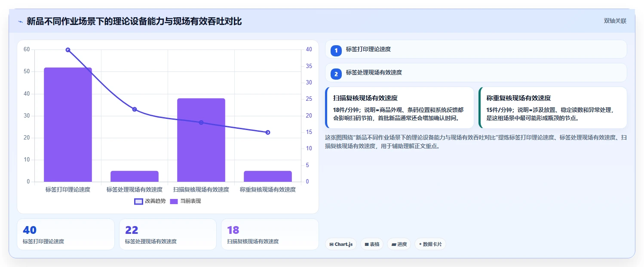The image size is (644, 267).
Task: Toggle the 改善趋势 legend swatch
Action: 138,201
